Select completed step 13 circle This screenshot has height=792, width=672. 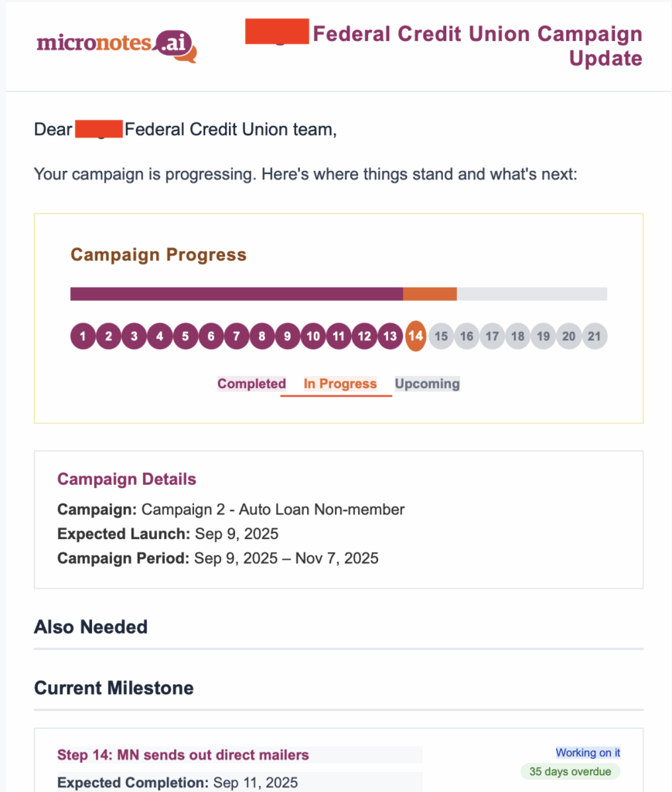pos(391,336)
